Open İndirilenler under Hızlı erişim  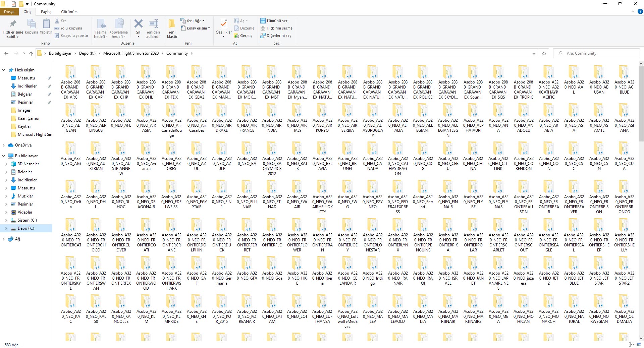(x=27, y=86)
